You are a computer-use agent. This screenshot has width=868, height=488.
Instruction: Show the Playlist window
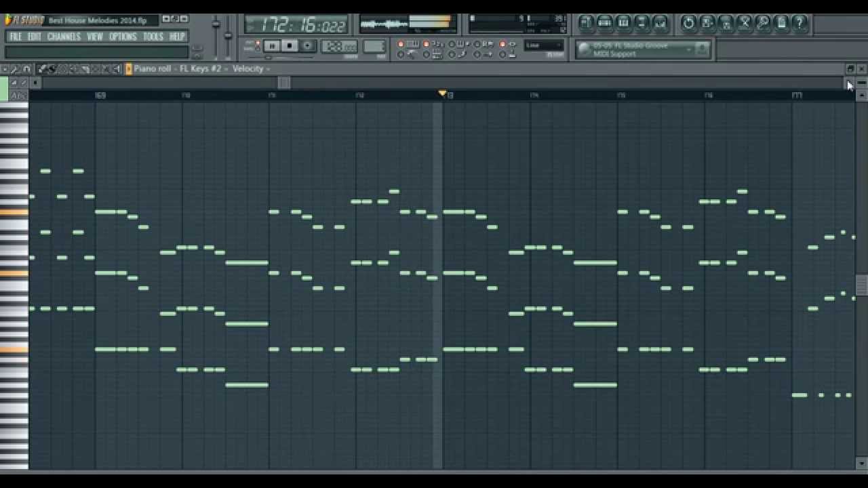tap(586, 23)
